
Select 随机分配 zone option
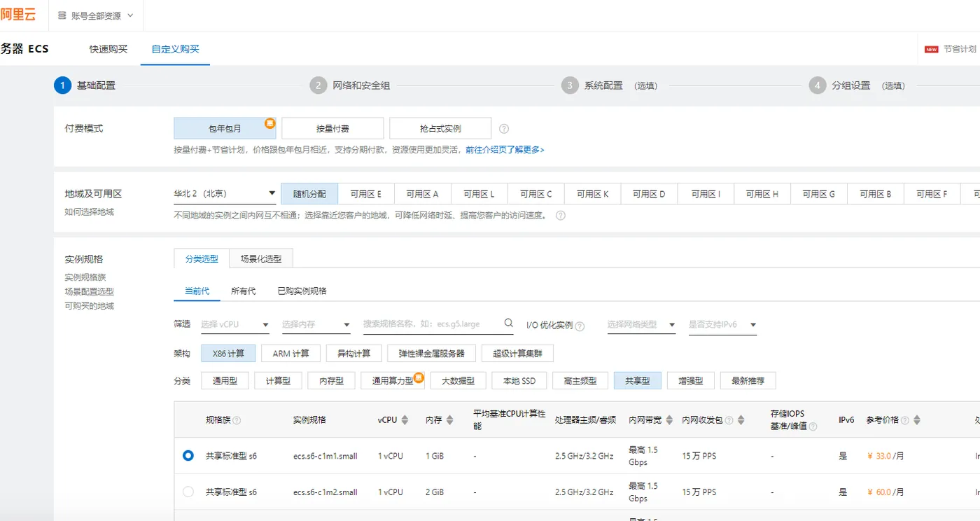[x=309, y=194]
